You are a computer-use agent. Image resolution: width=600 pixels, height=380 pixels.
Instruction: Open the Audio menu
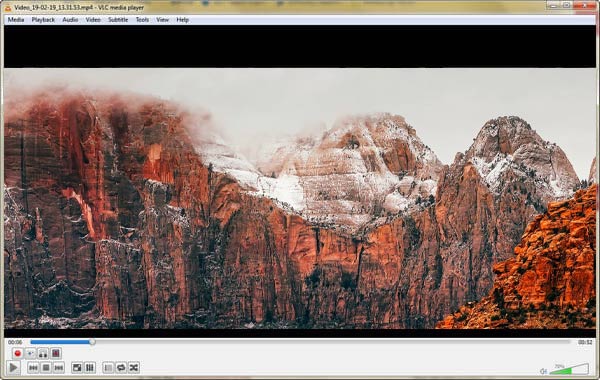(x=70, y=20)
